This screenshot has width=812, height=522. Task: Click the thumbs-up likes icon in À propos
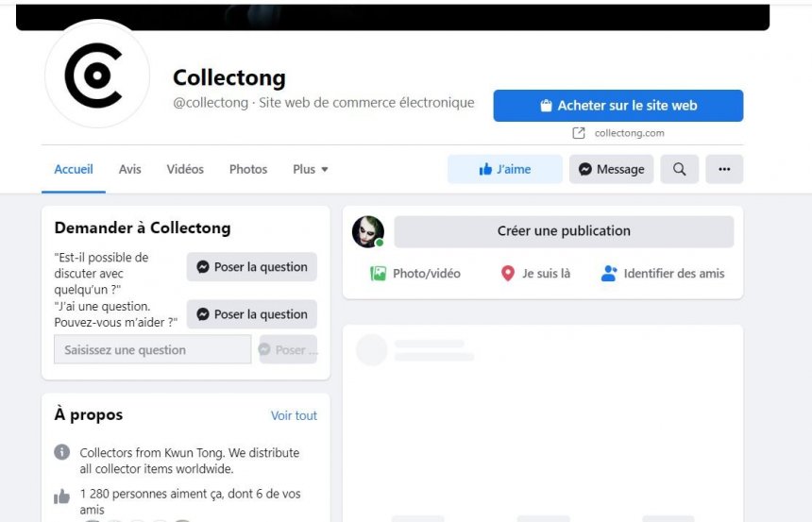point(61,497)
